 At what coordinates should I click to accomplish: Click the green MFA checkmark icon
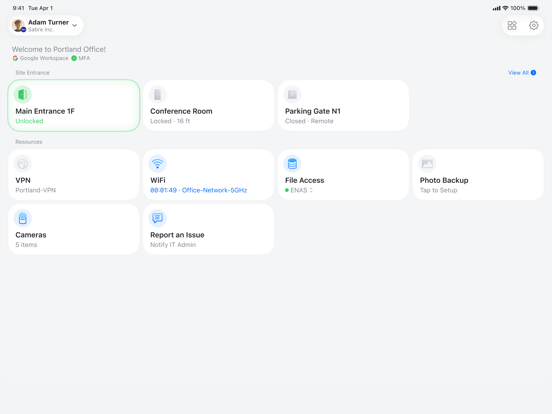[74, 58]
